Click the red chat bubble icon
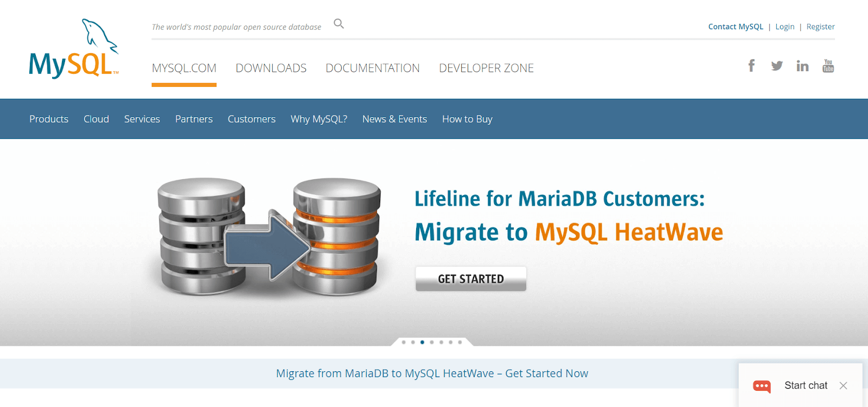Screen dimensions: 868x407 tap(762, 386)
